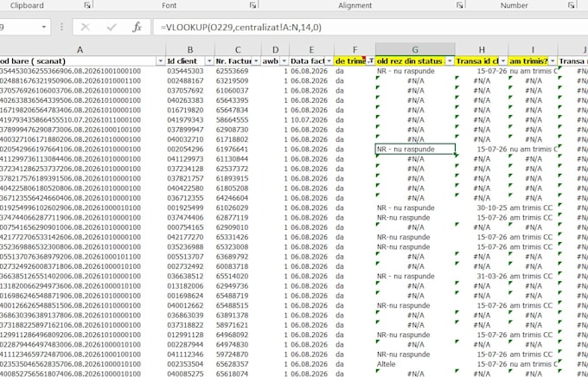Open Number group dialog launcher

(x=571, y=5)
